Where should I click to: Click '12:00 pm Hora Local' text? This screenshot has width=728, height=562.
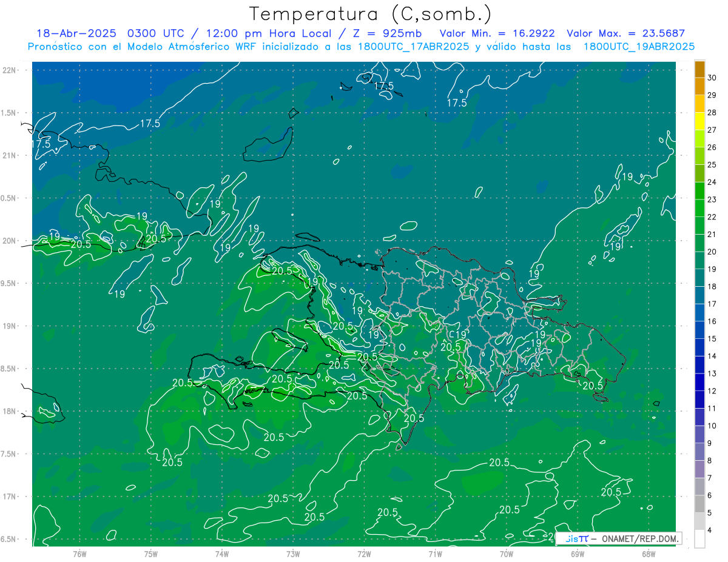click(x=269, y=33)
